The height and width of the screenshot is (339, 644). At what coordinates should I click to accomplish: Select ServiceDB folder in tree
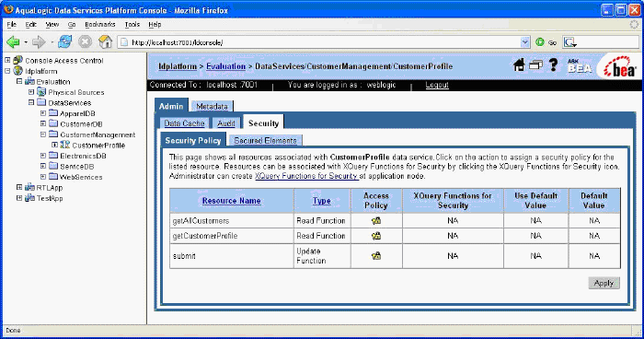76,166
